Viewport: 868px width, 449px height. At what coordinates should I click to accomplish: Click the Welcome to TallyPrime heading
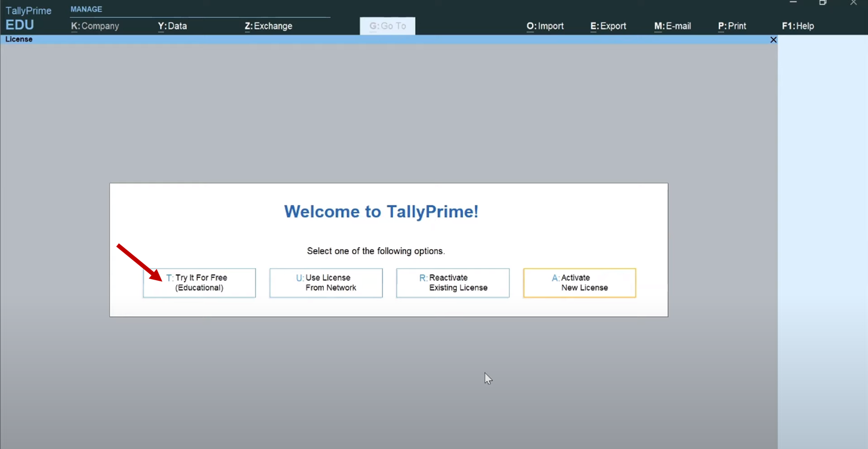pos(381,211)
